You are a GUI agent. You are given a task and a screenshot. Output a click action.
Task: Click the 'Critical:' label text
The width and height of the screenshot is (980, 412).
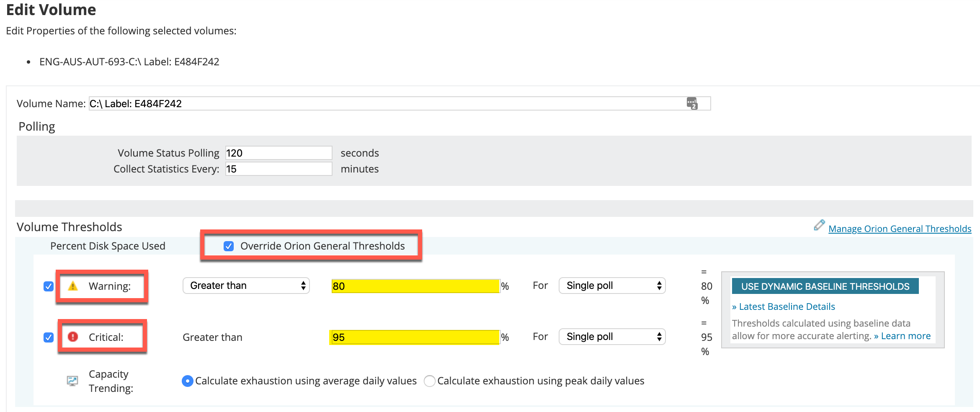coord(106,337)
